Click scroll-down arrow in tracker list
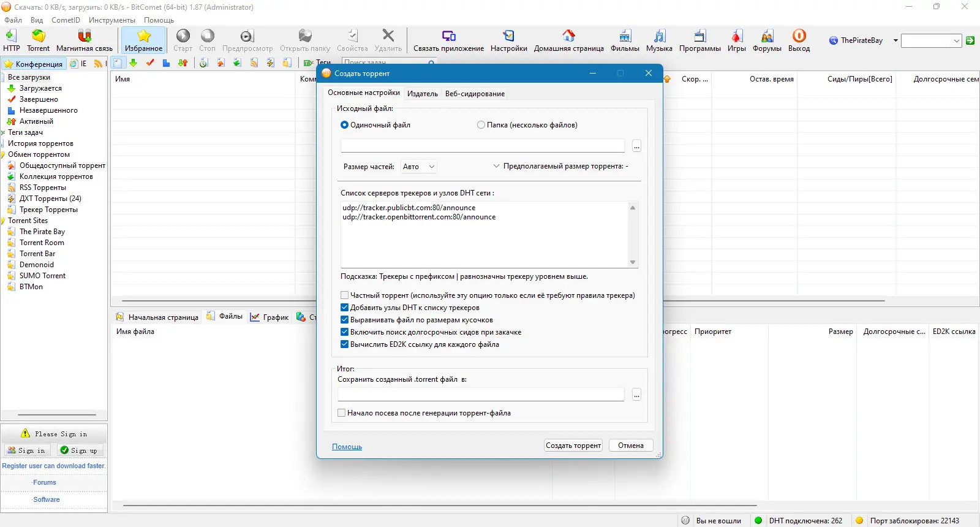The width and height of the screenshot is (980, 527). click(633, 262)
